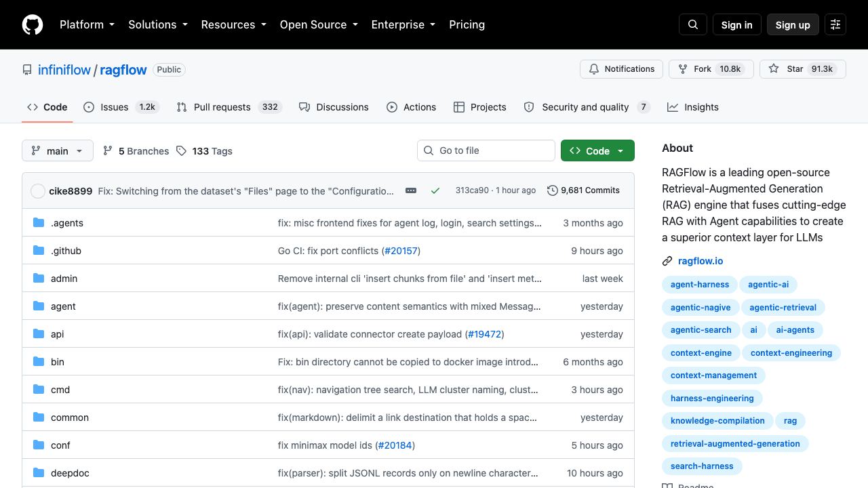The height and width of the screenshot is (488, 868).
Task: Open the infiniflow owner link
Action: coord(64,70)
